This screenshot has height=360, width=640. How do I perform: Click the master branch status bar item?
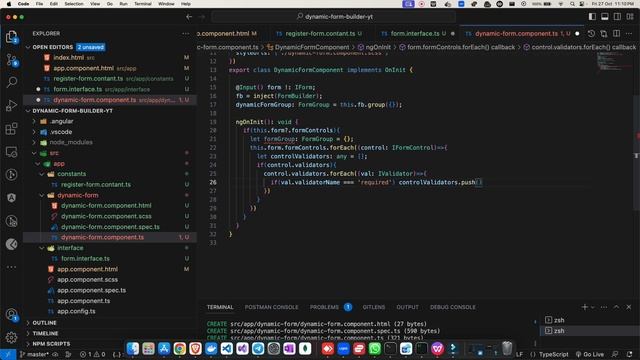pos(33,354)
